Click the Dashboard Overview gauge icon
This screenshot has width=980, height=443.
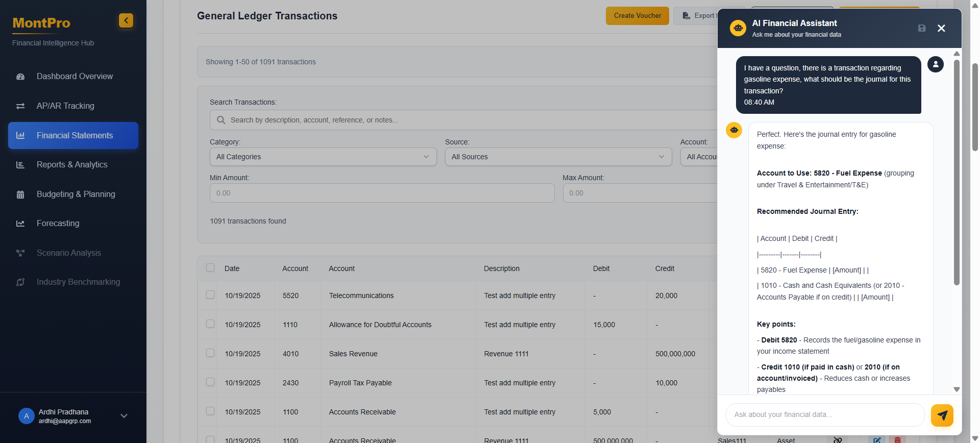pos(20,77)
